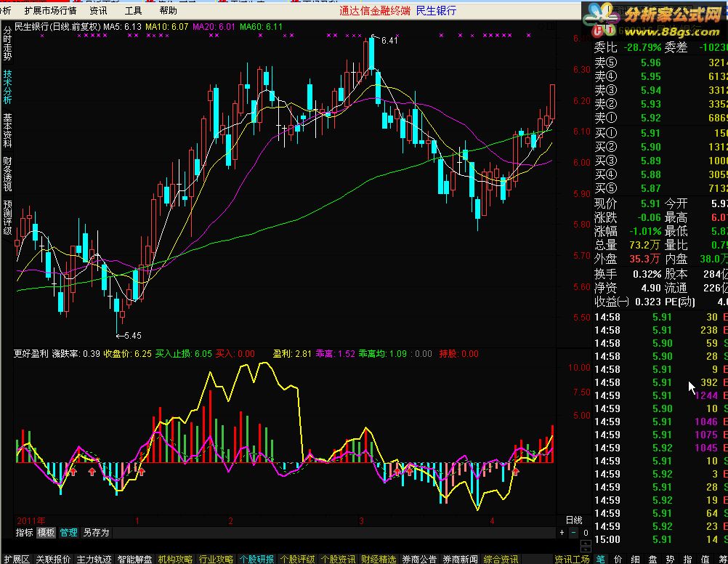This screenshot has width=728, height=564.
Task: Open the 关联报价 bottom tab
Action: tap(53, 560)
